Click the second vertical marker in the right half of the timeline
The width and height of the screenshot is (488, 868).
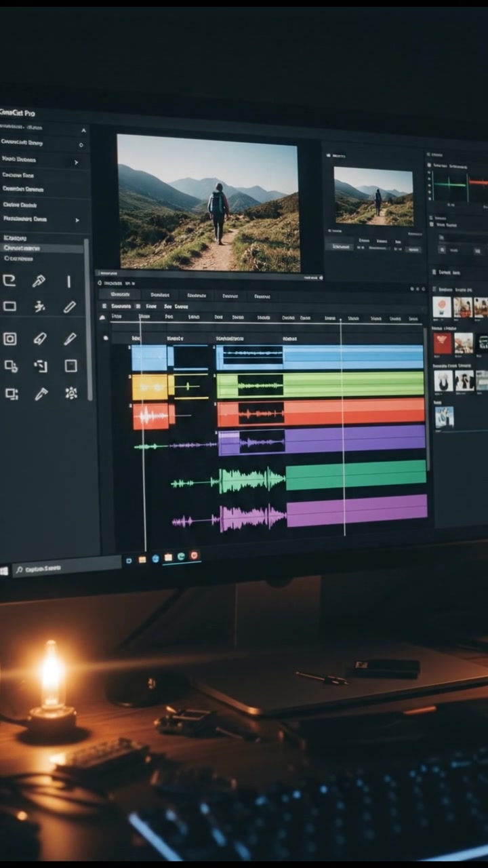pyautogui.click(x=342, y=427)
